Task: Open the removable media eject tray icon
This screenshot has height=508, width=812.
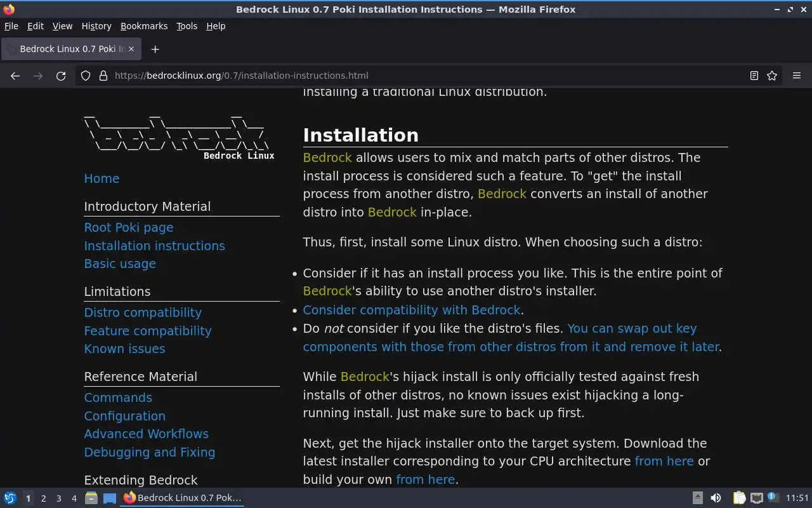Action: coord(697,498)
